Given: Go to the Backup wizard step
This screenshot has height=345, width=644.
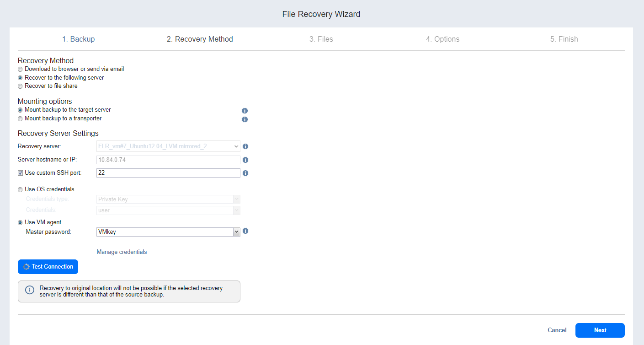Looking at the screenshot, I should (x=79, y=39).
